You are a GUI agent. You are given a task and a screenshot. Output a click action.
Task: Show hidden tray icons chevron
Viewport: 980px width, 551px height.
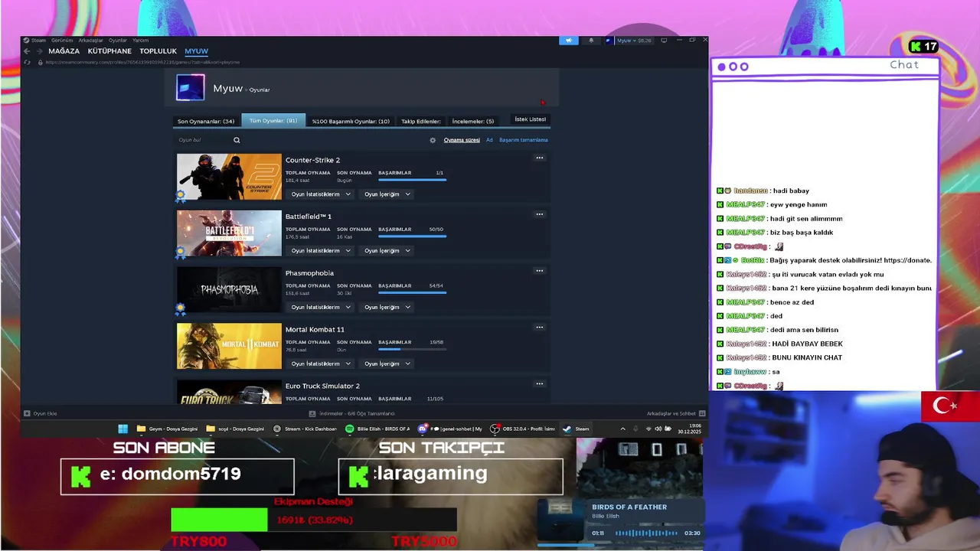click(x=622, y=429)
